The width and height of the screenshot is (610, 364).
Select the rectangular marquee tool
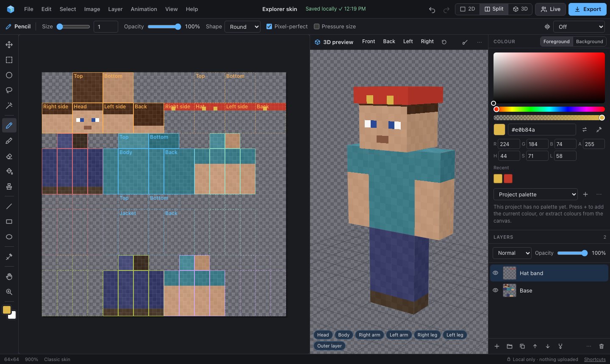tap(9, 60)
